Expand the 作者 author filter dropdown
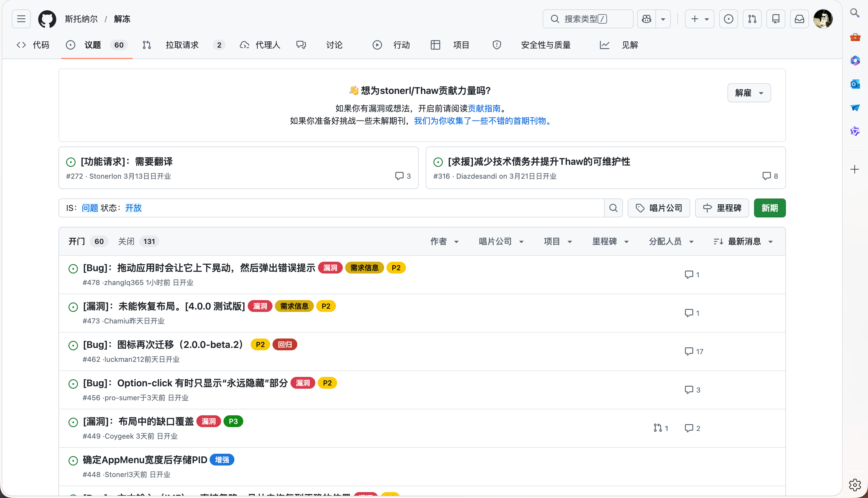 pyautogui.click(x=444, y=242)
